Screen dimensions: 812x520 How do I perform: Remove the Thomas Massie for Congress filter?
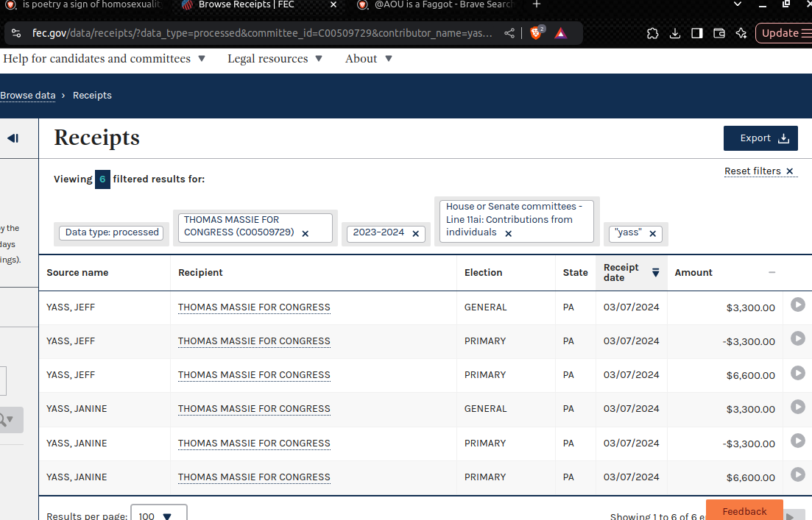tap(306, 233)
